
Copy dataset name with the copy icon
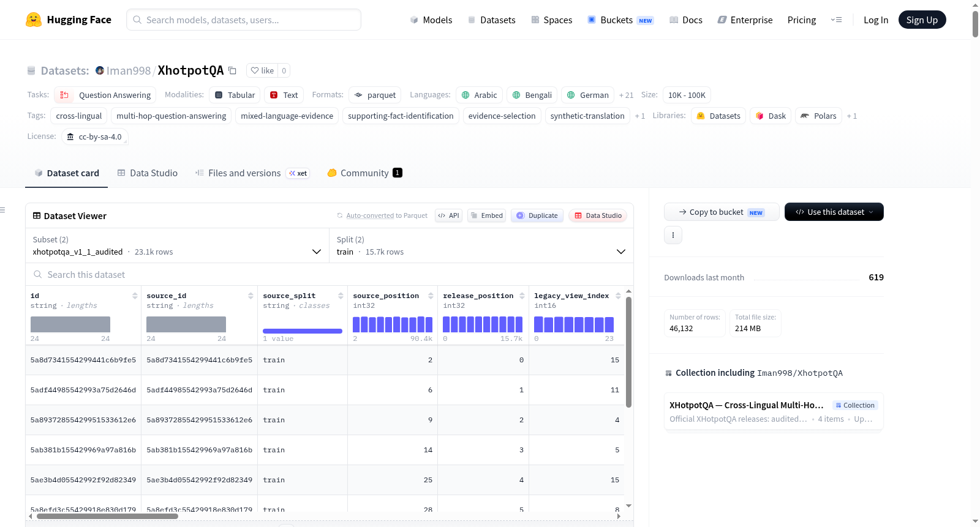click(x=232, y=70)
